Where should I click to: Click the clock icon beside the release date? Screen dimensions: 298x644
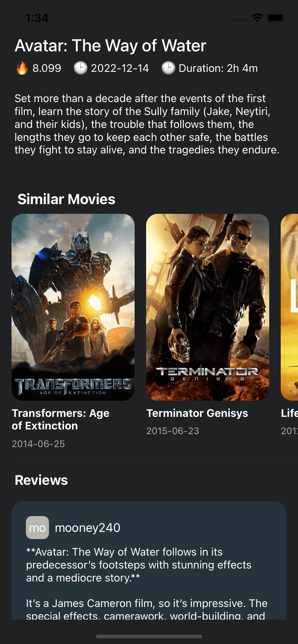click(81, 68)
